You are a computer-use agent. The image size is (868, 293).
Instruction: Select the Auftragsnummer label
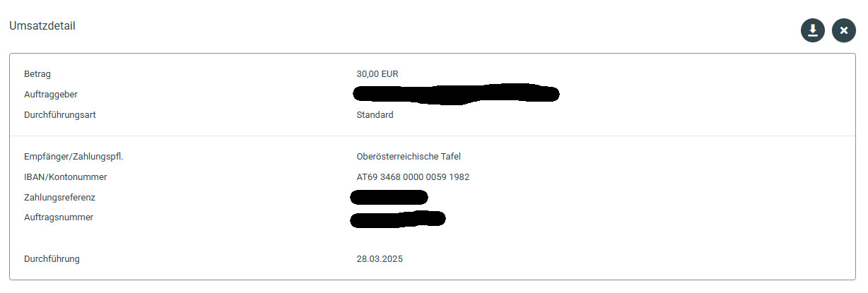[59, 217]
